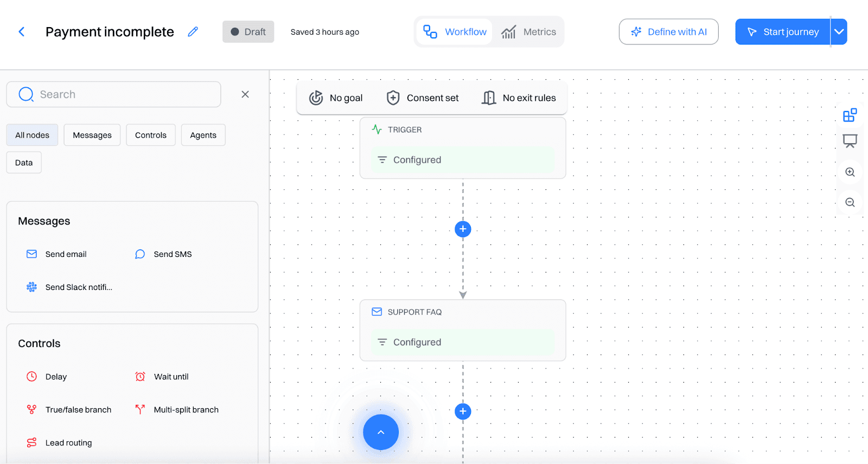Viewport: 868px width, 464px height.
Task: Show only Data nodes
Action: click(x=24, y=163)
